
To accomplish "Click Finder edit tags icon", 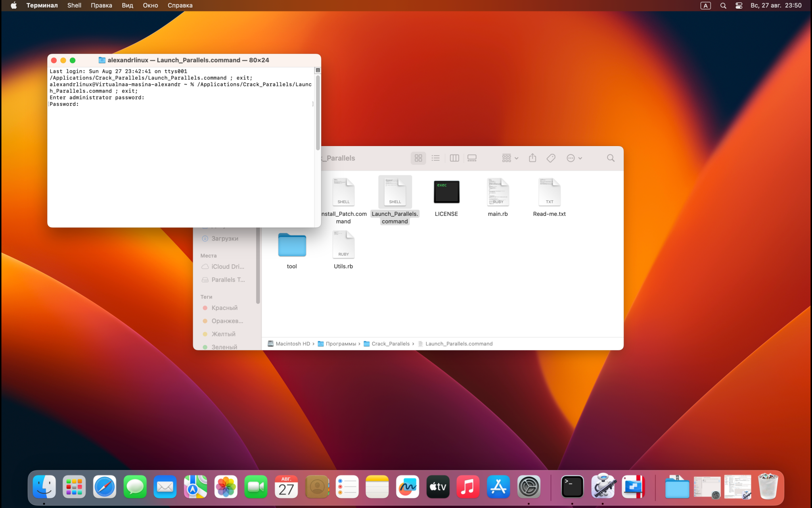I will [551, 158].
